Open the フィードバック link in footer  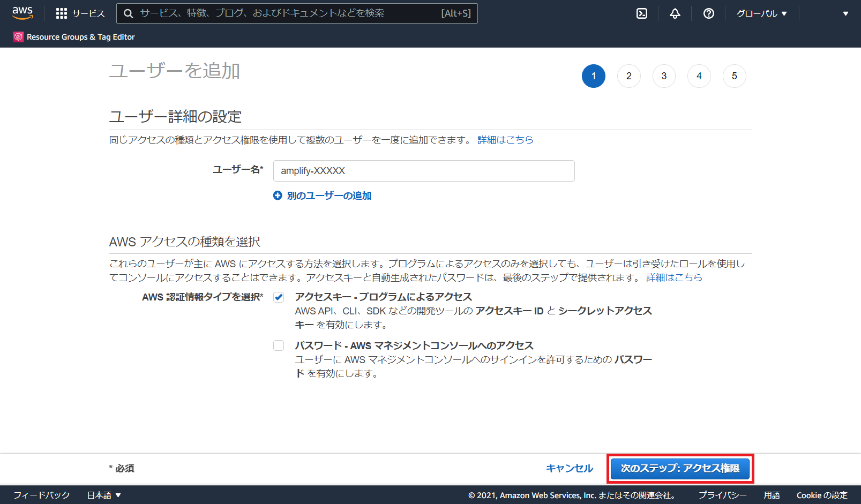click(x=42, y=495)
